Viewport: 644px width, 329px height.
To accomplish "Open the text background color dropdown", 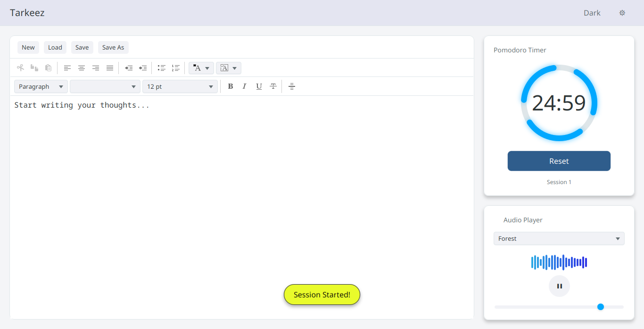I will (x=229, y=68).
